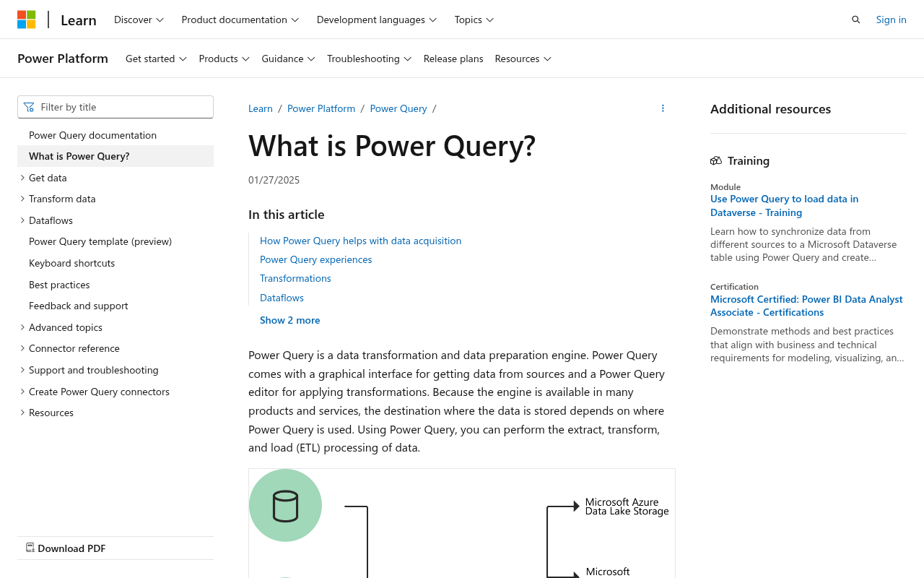Viewport: 924px width, 578px height.
Task: Expand Show 2 more in the article outline
Action: pyautogui.click(x=289, y=319)
